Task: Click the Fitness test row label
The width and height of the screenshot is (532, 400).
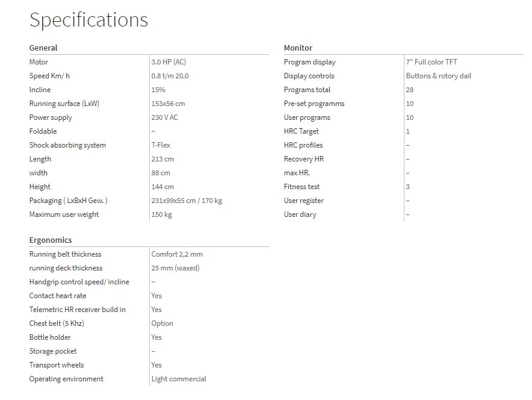Action: coord(302,187)
